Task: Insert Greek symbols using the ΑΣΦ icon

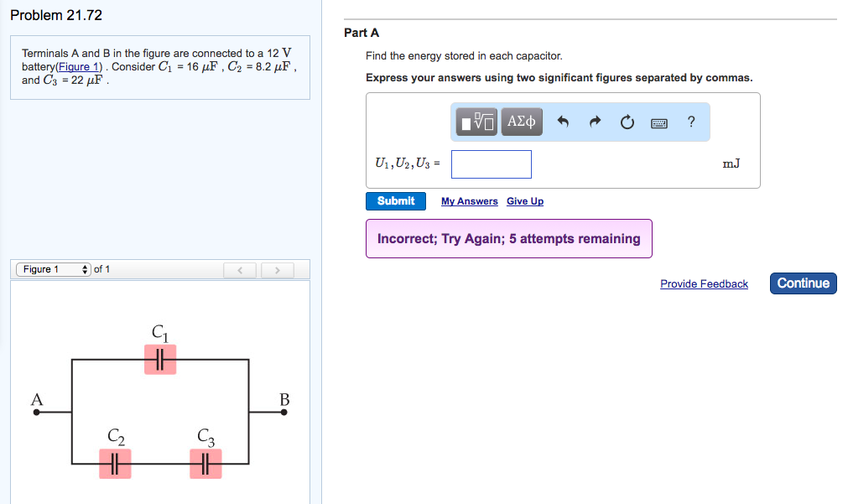Action: (x=522, y=121)
